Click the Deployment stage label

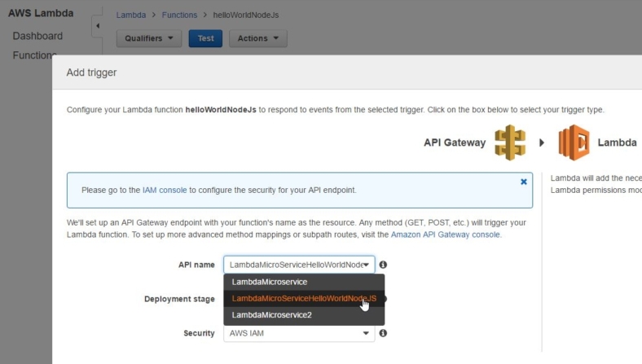pyautogui.click(x=179, y=299)
